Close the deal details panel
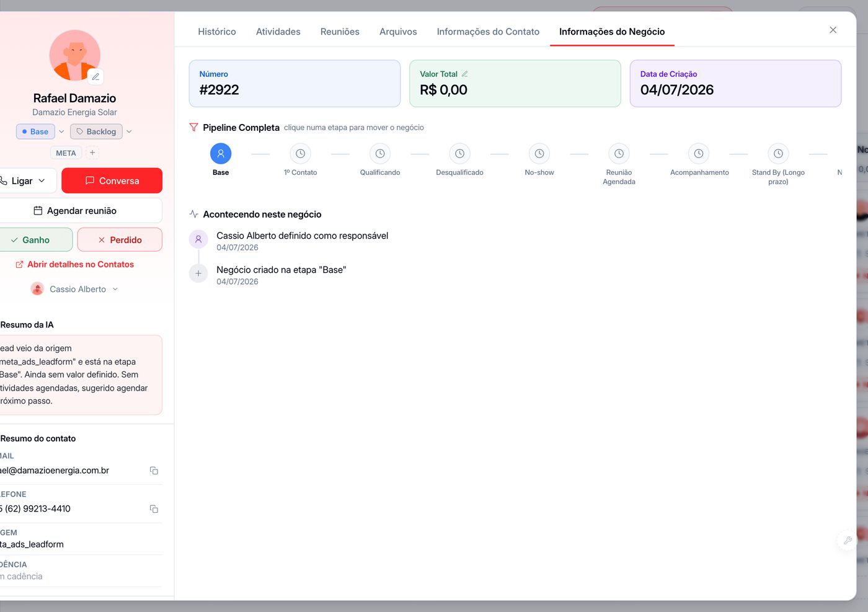868x612 pixels. [x=833, y=30]
